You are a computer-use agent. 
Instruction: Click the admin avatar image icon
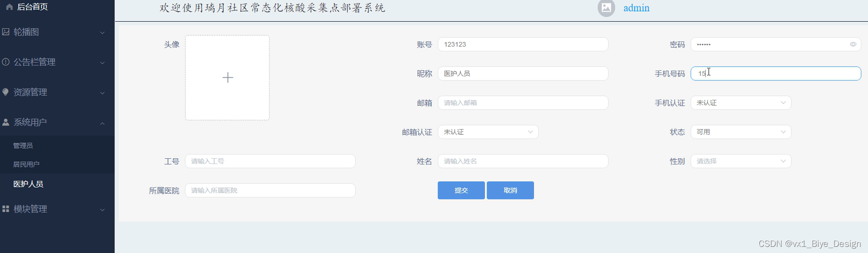(606, 8)
